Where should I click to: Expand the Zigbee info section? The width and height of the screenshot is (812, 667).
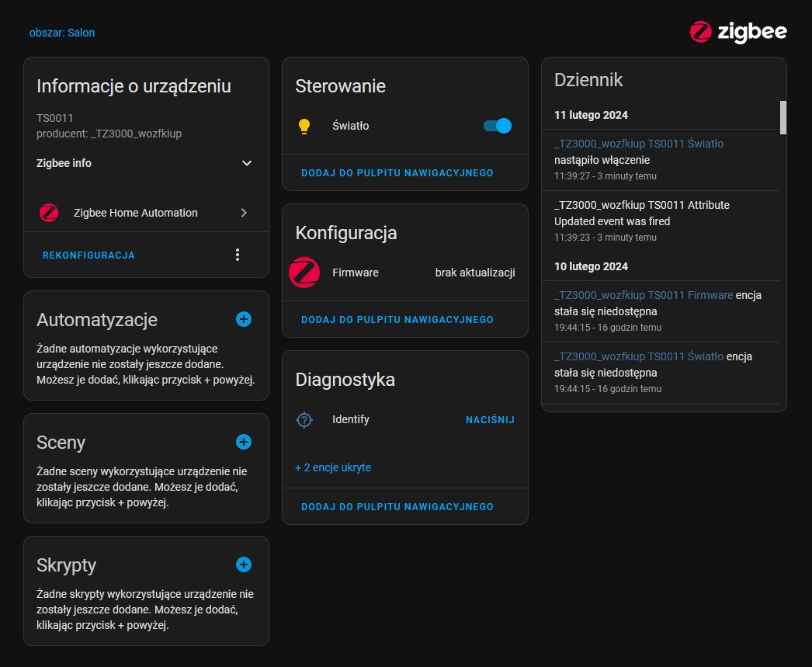tap(247, 163)
